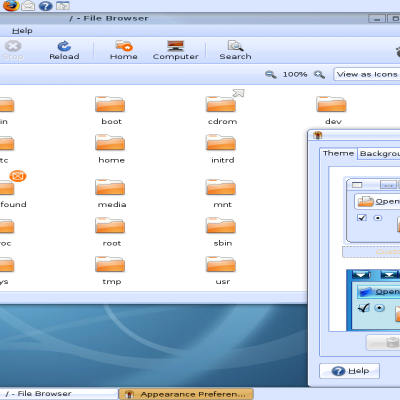Select the boot folder

110,104
